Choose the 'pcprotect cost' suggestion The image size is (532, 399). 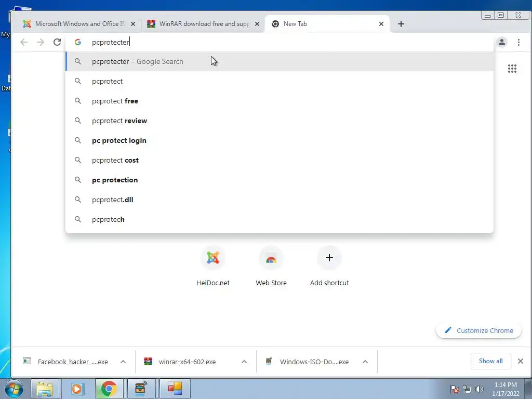[280, 160]
